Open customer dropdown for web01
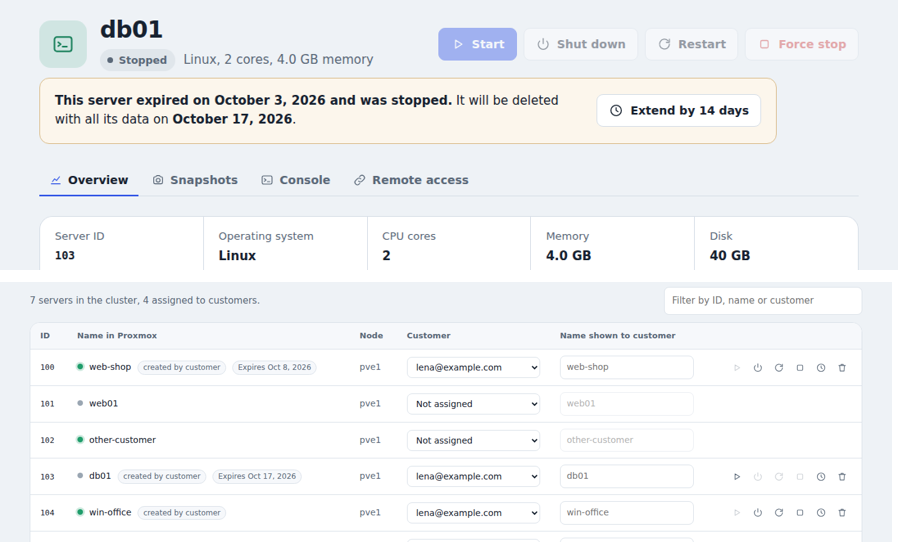 click(474, 404)
